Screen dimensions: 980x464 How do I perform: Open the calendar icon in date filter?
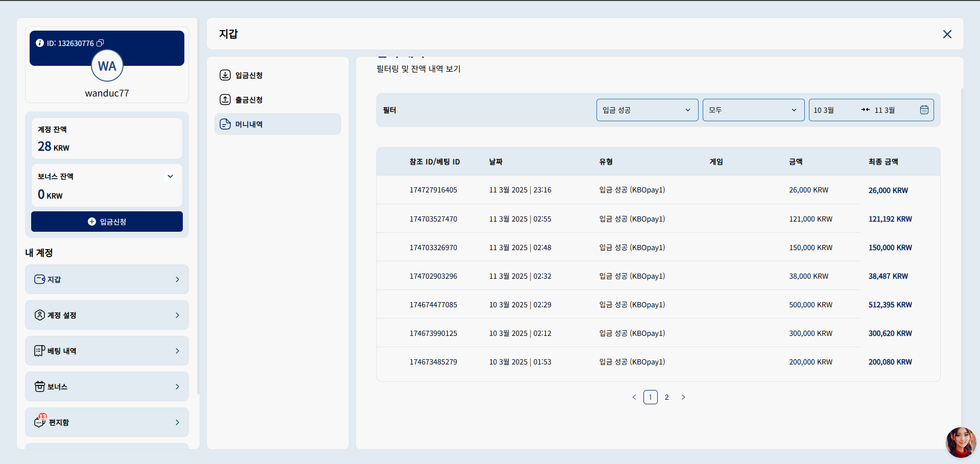pos(924,110)
